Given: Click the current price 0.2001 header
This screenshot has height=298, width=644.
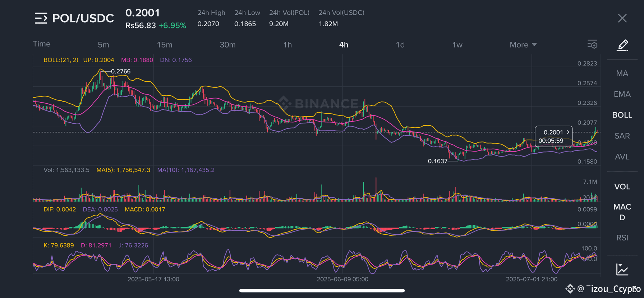Looking at the screenshot, I should pos(143,13).
